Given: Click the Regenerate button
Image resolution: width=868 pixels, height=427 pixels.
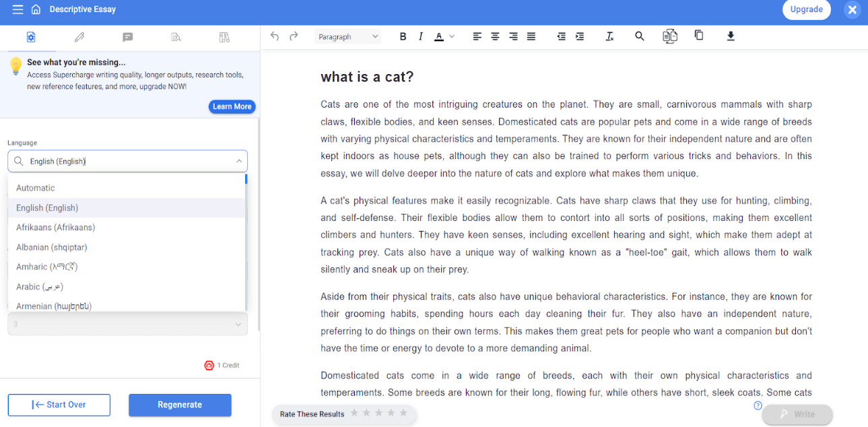Looking at the screenshot, I should pyautogui.click(x=180, y=405).
